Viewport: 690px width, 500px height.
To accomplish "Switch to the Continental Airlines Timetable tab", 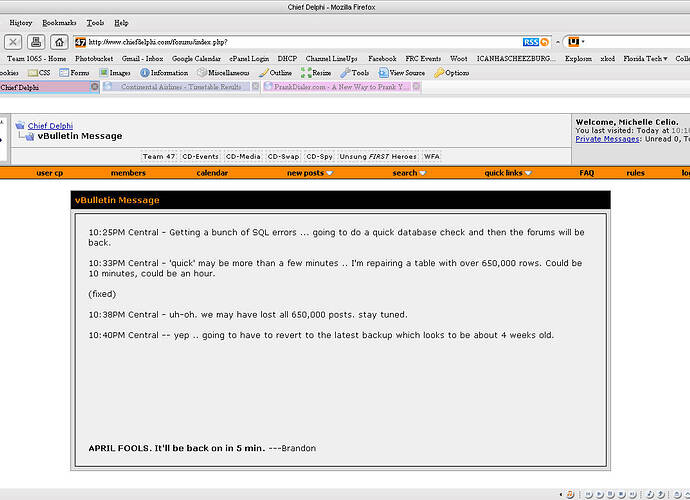I will pos(181,87).
